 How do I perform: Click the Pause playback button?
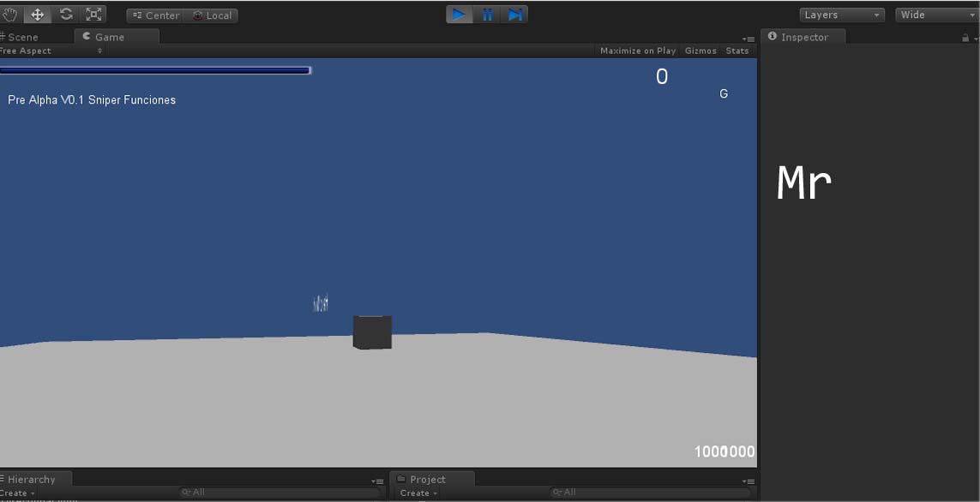click(487, 14)
